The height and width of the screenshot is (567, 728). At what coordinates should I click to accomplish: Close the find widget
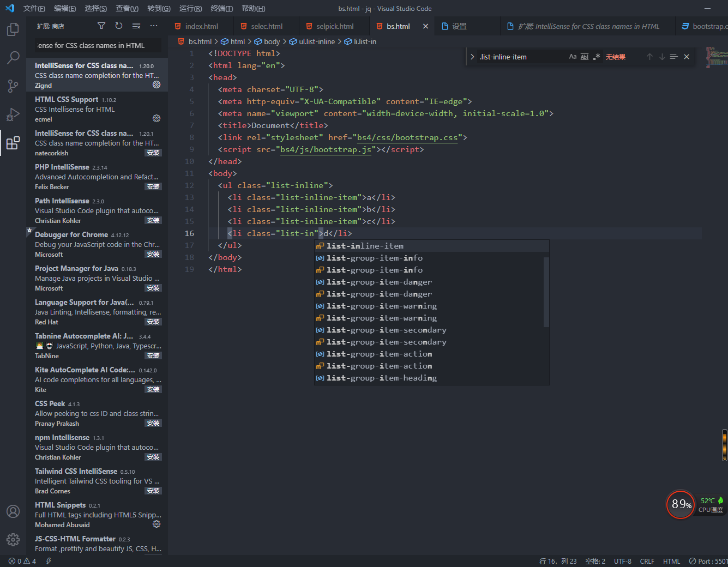coord(687,57)
